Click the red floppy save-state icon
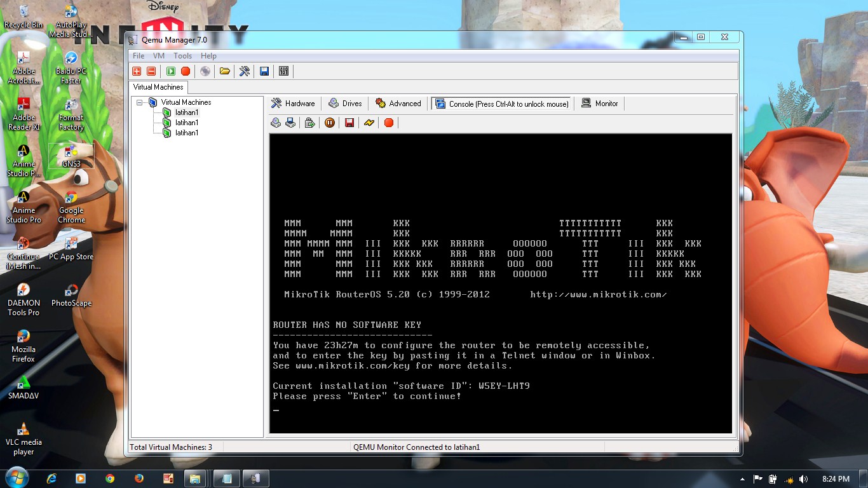Viewport: 868px width, 488px height. click(349, 123)
